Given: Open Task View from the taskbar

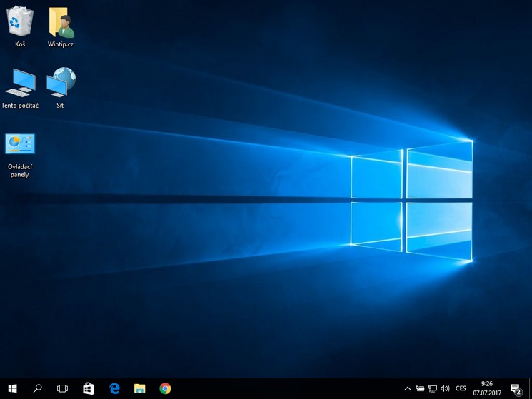Looking at the screenshot, I should [62, 388].
